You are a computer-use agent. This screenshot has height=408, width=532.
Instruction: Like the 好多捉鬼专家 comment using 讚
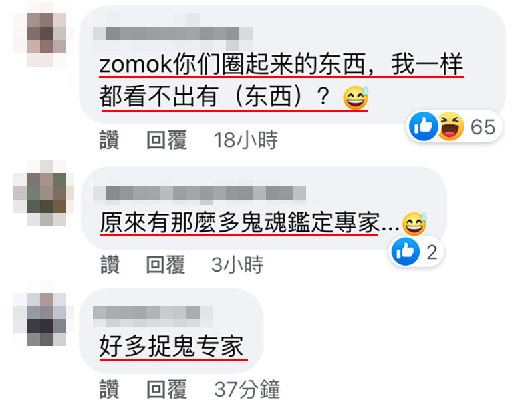109,389
